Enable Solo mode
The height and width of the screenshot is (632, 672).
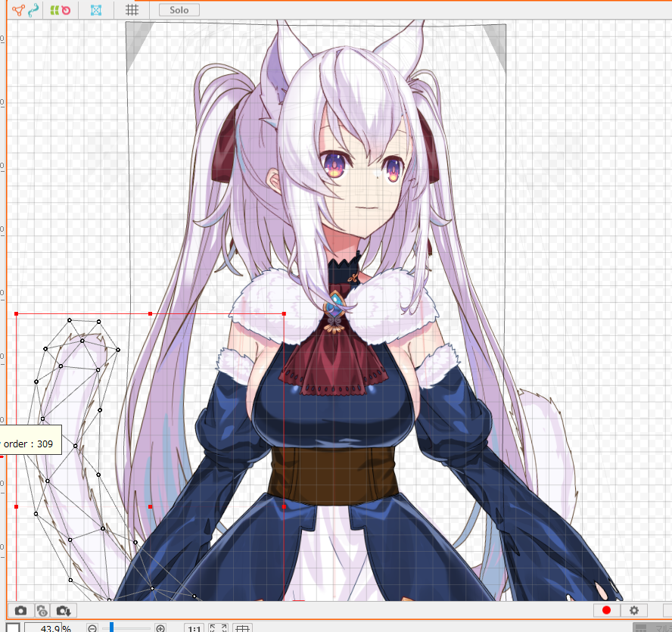pos(178,10)
